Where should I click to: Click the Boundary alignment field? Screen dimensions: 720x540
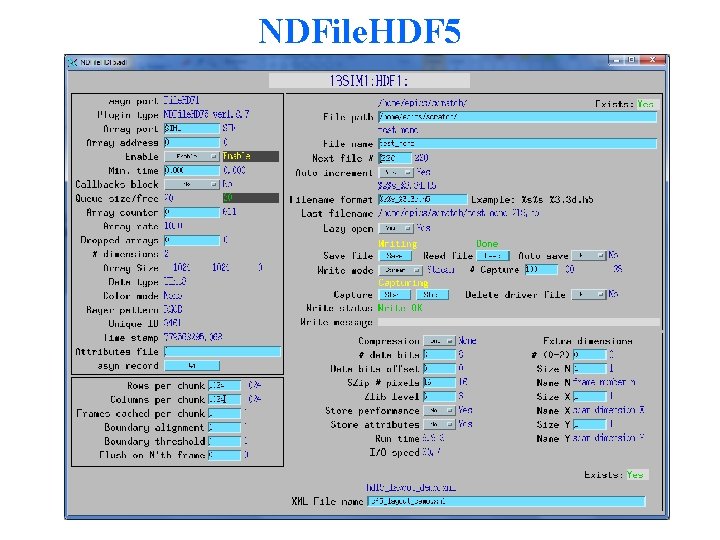pyautogui.click(x=225, y=427)
